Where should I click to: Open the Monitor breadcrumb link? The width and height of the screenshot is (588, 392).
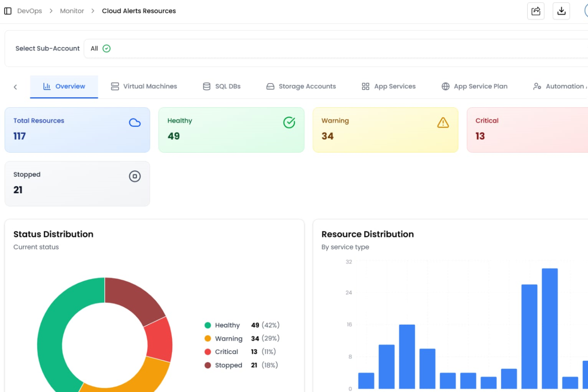[x=72, y=11]
